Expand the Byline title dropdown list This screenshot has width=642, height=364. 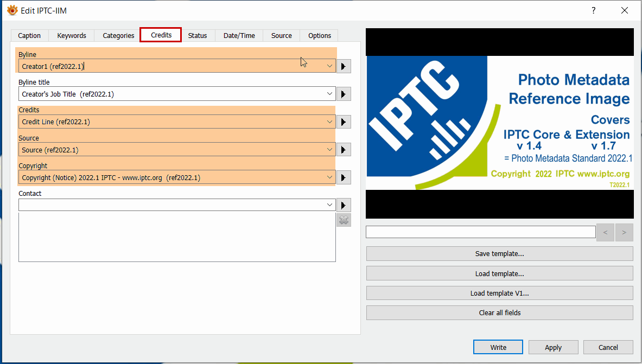(329, 94)
